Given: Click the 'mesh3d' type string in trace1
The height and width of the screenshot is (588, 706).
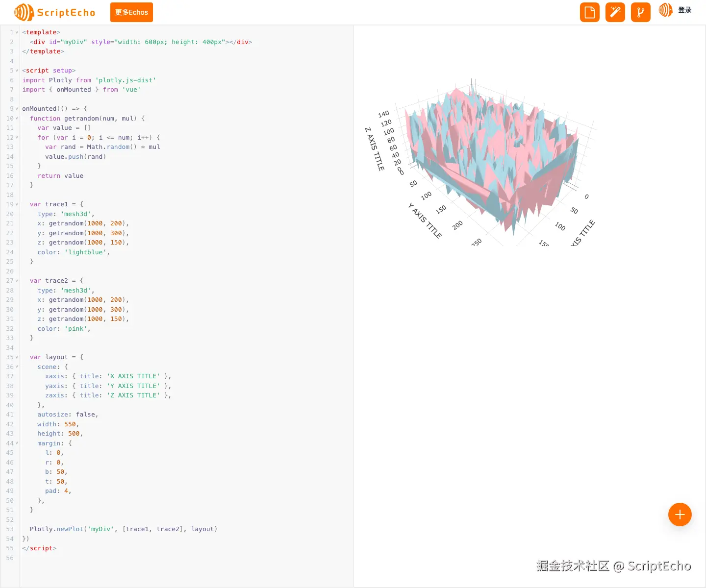Looking at the screenshot, I should click(x=76, y=214).
